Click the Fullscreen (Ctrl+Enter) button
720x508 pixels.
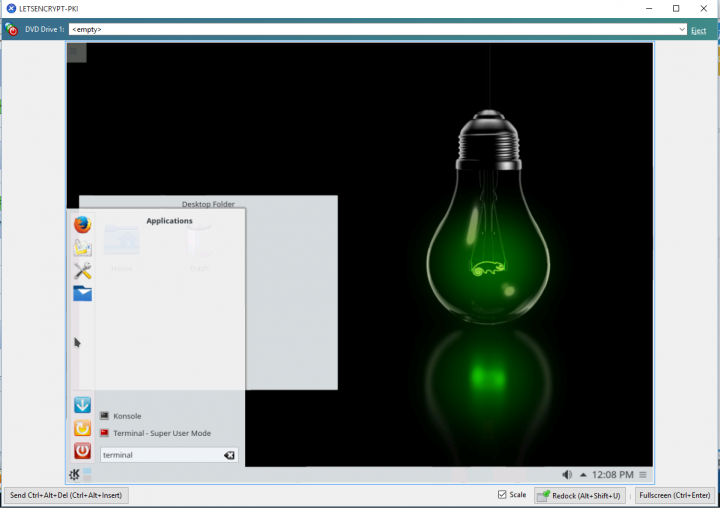pyautogui.click(x=673, y=495)
